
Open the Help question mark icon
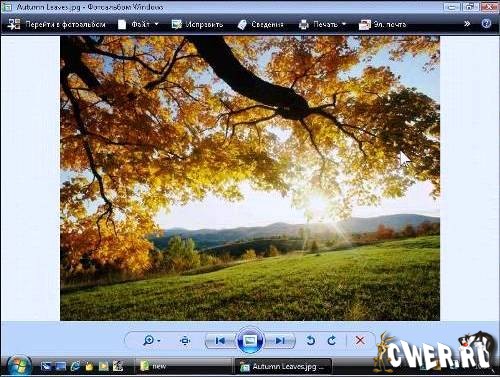[x=486, y=24]
